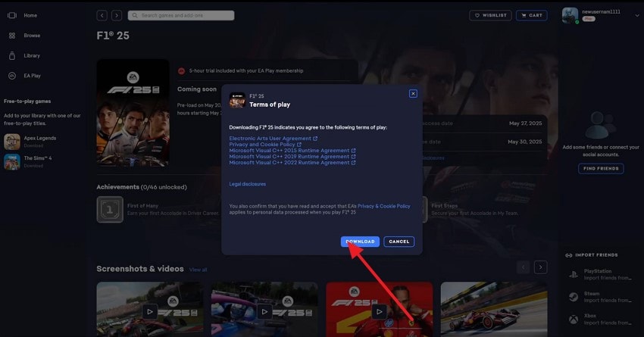
Task: Click the F1 25 game icon in dialog
Action: pyautogui.click(x=237, y=101)
